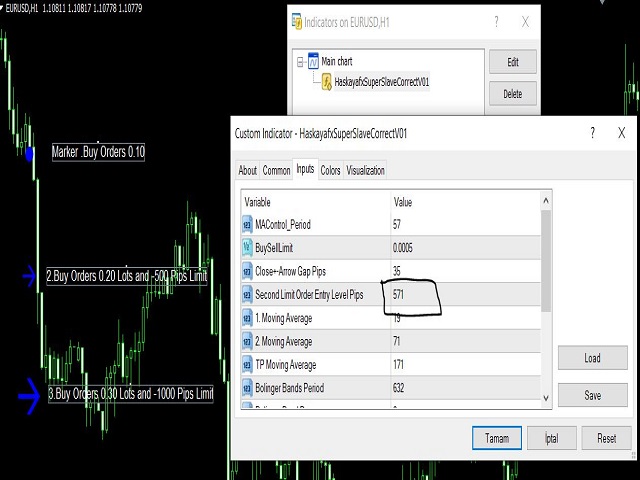Click the 3.Buy Orders 0.30 Lots chart label
Screen dimensions: 640x480
[x=131, y=394]
